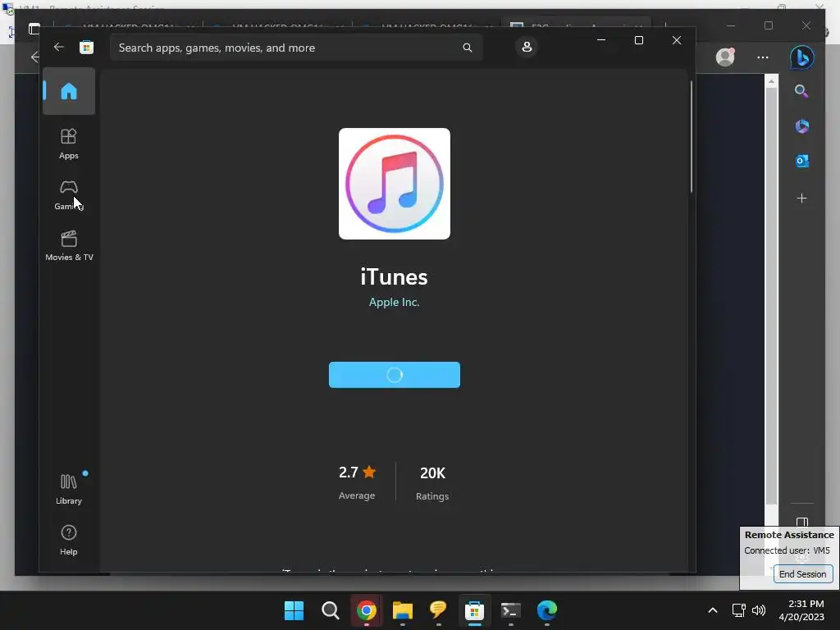Click the plus icon in Edge sidebar
Screen dimensions: 840x630
click(801, 199)
